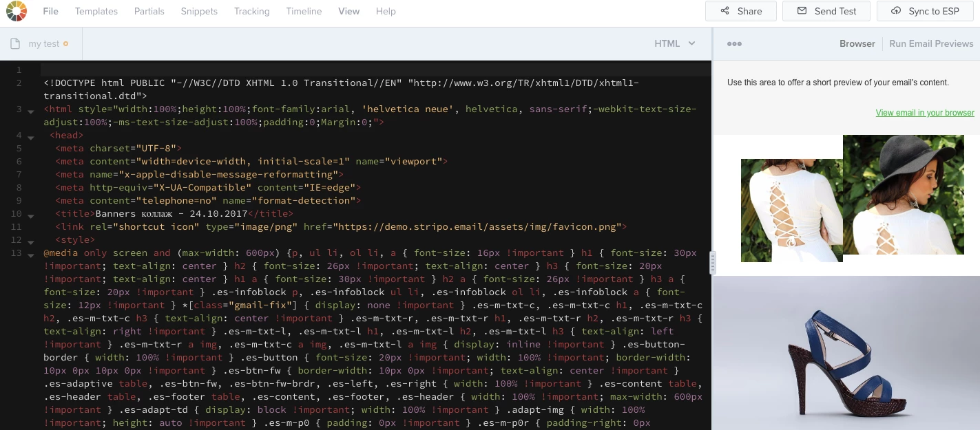
Task: Click the orange unsaved indicator dot
Action: (66, 44)
